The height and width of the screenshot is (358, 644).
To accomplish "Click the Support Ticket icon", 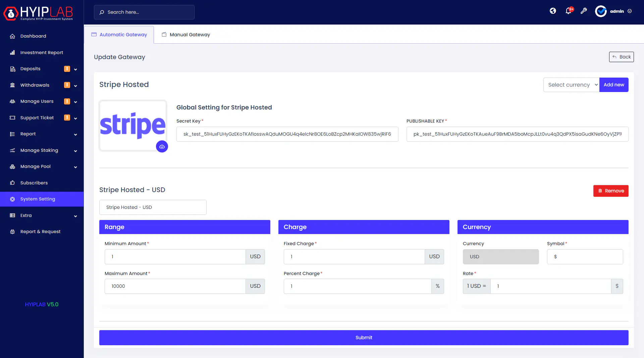I will coord(12,118).
